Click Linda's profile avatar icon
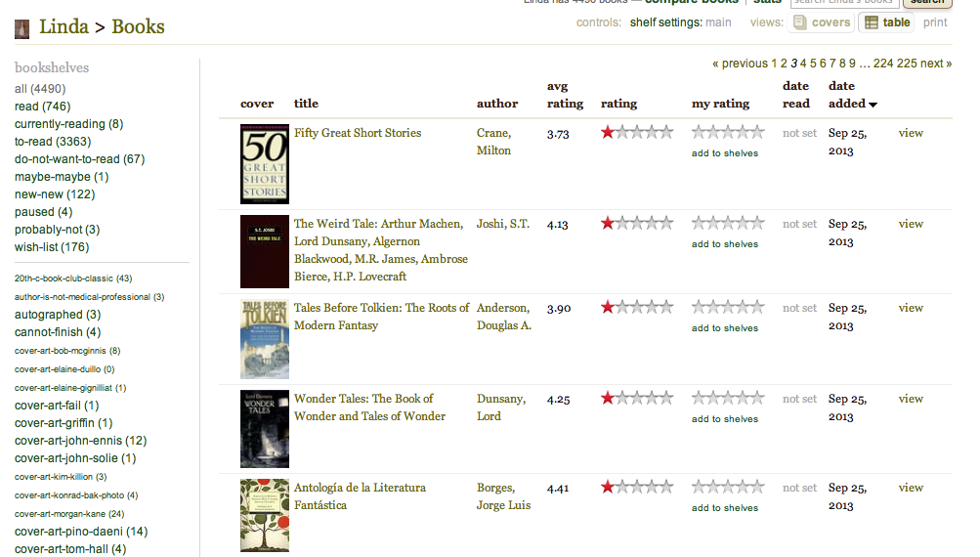The height and width of the screenshot is (557, 980). point(21,28)
